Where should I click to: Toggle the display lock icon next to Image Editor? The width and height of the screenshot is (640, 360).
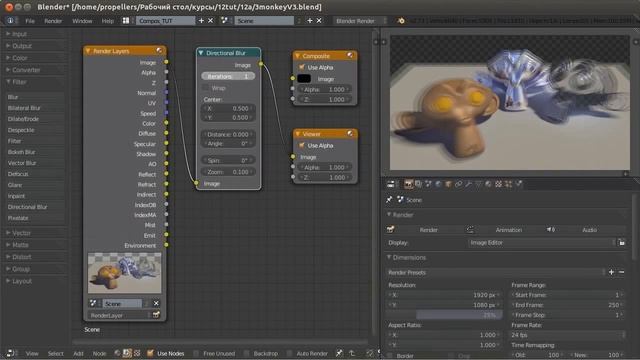(621, 242)
